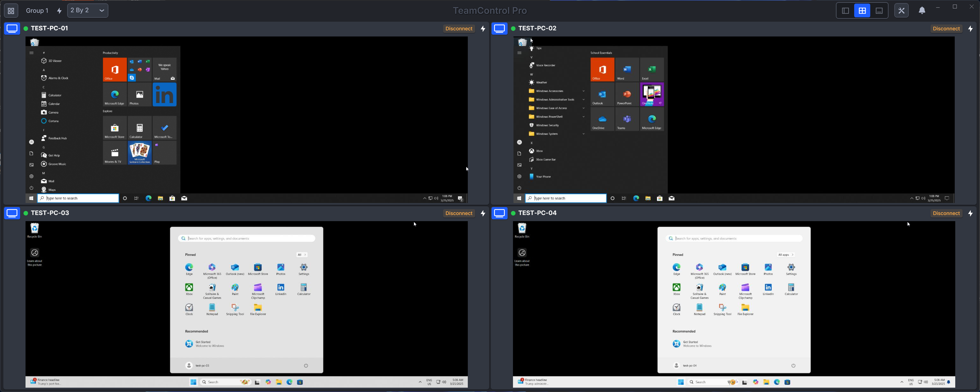Viewport: 980px width, 392px height.
Task: Open Voice Recorder on TEST-PC-02
Action: (546, 65)
